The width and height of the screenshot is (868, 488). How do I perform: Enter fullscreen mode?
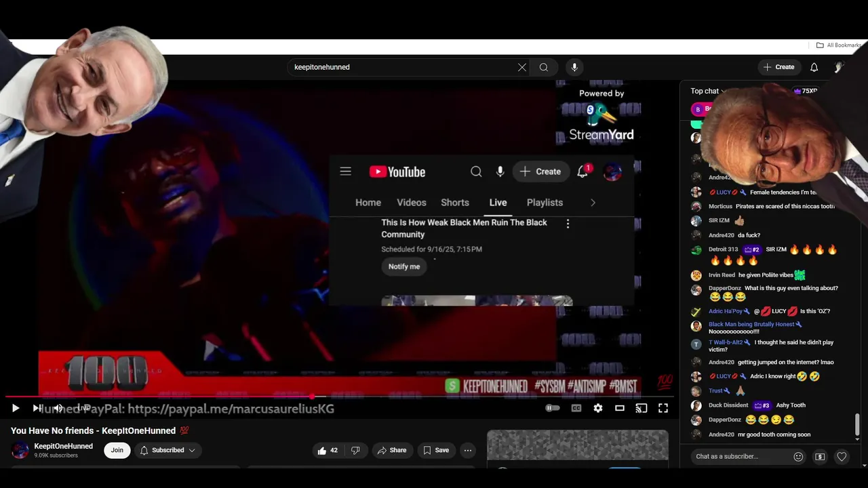pos(663,408)
